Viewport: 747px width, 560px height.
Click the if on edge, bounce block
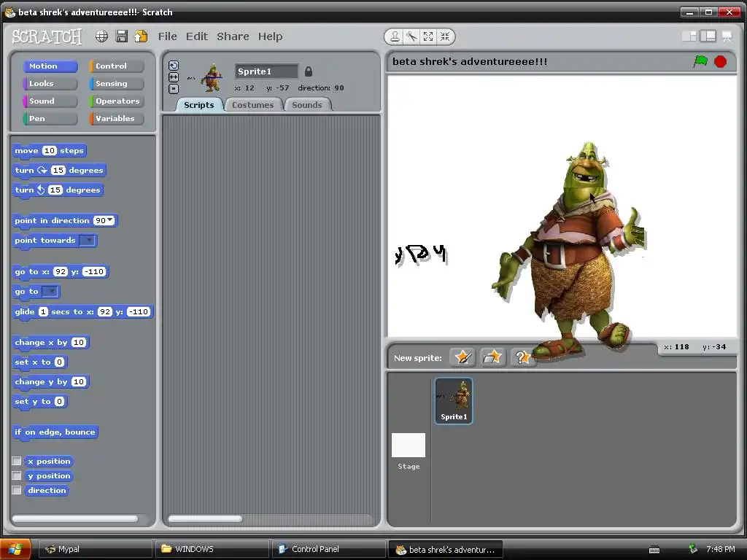(55, 432)
